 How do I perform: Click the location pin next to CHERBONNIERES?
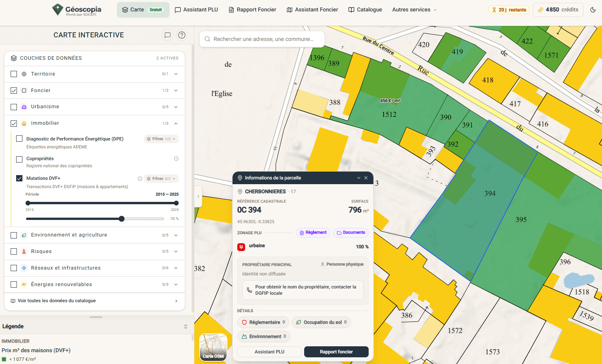pyautogui.click(x=240, y=192)
